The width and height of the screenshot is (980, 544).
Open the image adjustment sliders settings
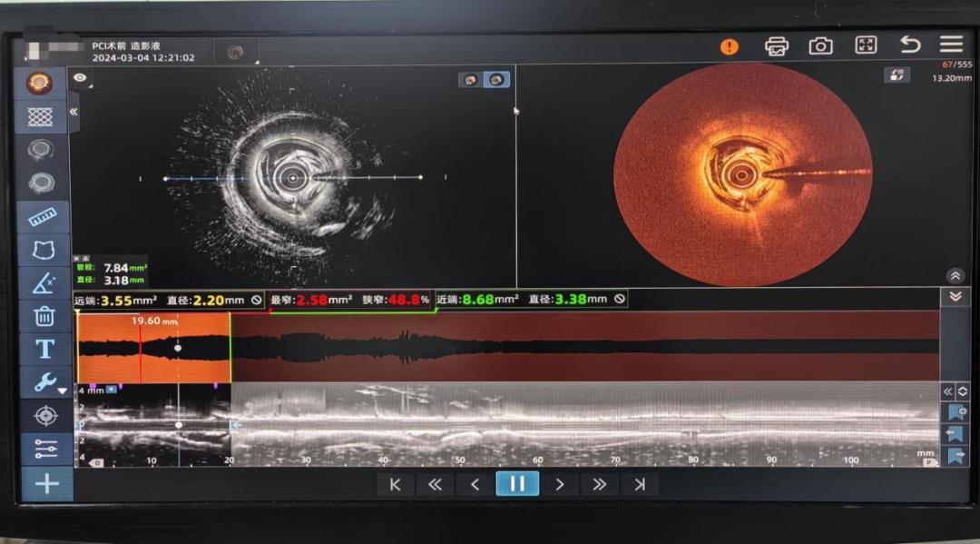pyautogui.click(x=46, y=450)
